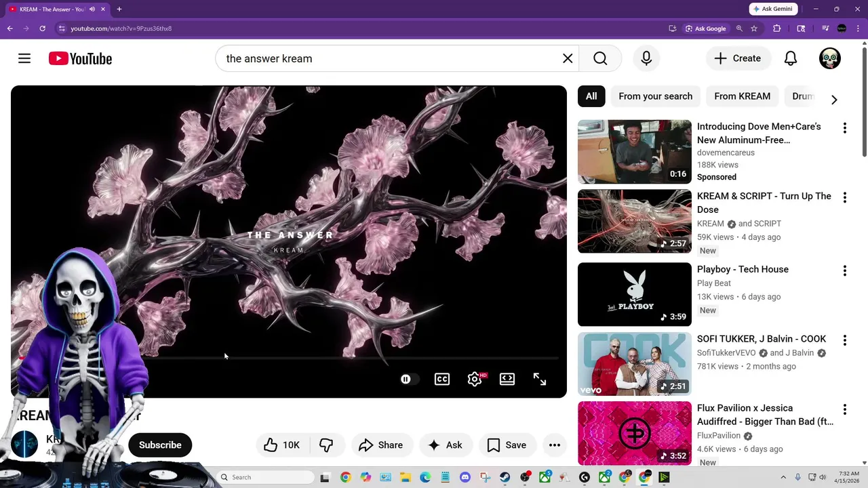
Task: Open the Chrome side search panel icon
Action: 801,28
